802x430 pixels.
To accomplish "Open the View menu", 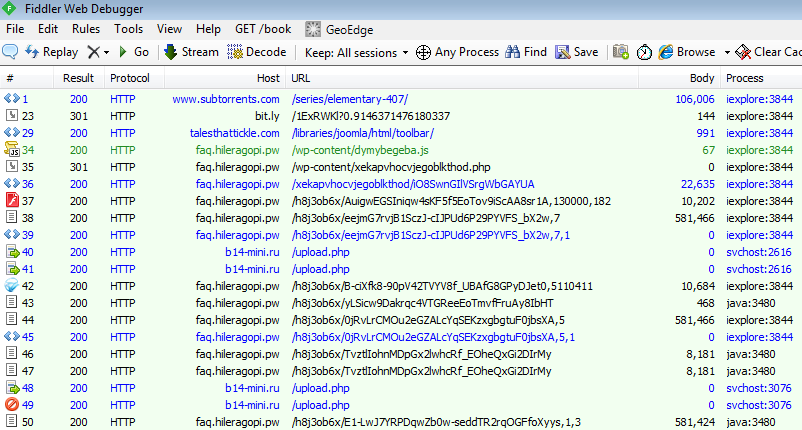I will [x=169, y=29].
